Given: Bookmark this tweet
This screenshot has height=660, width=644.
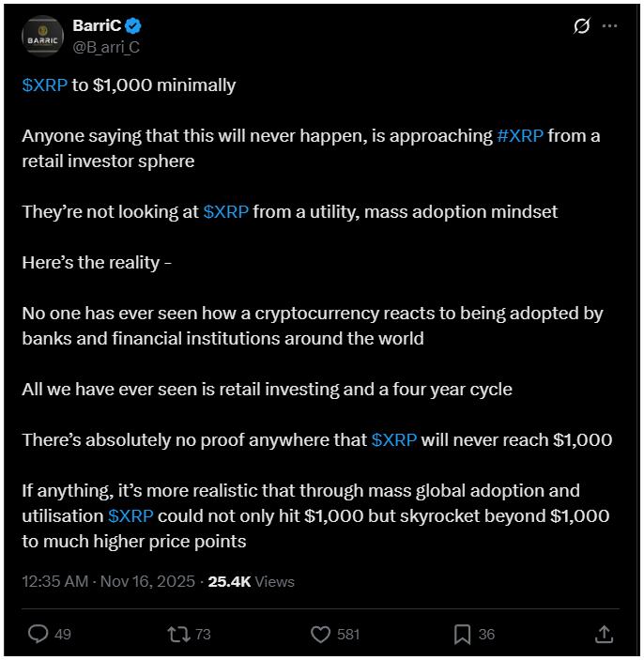Looking at the screenshot, I should pyautogui.click(x=462, y=635).
